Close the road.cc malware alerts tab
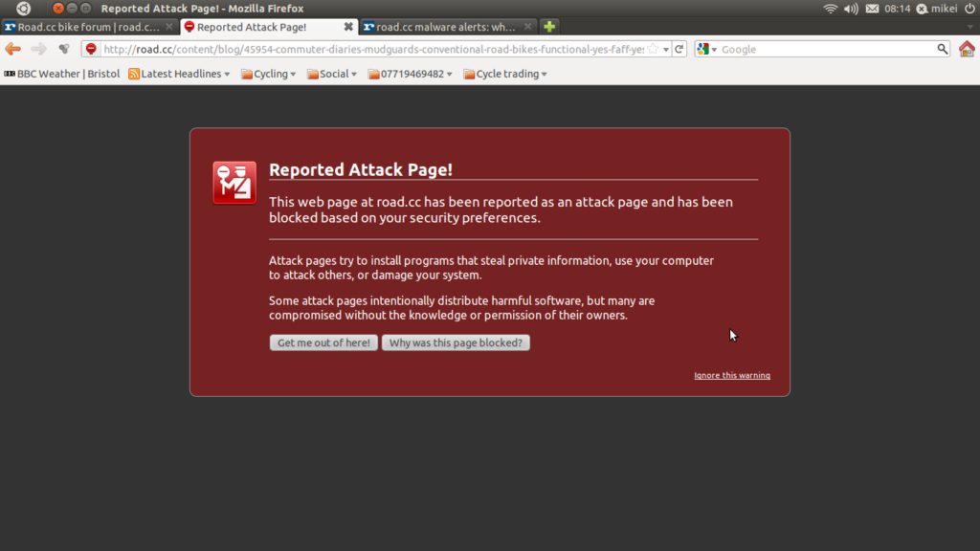980x551 pixels. (x=527, y=26)
